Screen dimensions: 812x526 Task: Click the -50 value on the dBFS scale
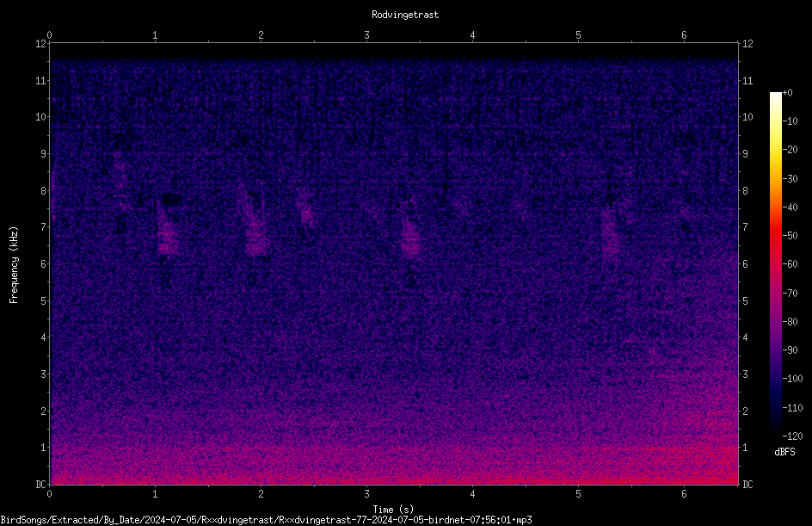pos(790,236)
